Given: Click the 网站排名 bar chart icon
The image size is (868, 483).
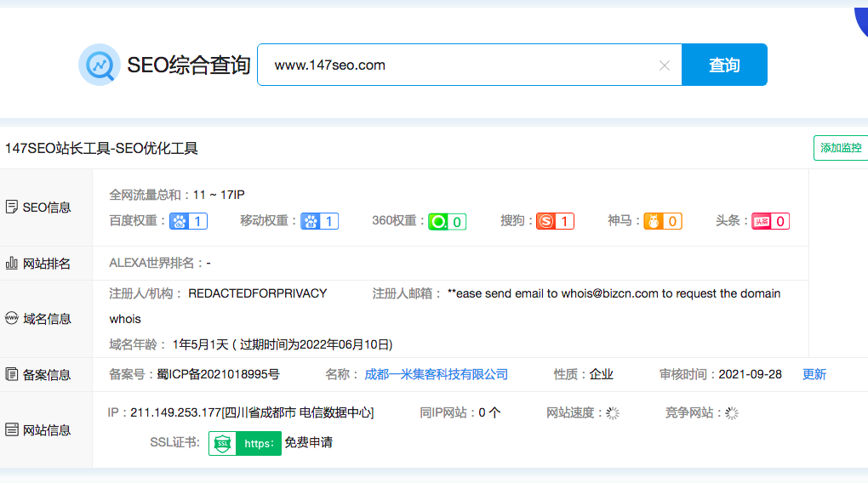Looking at the screenshot, I should click(x=12, y=263).
